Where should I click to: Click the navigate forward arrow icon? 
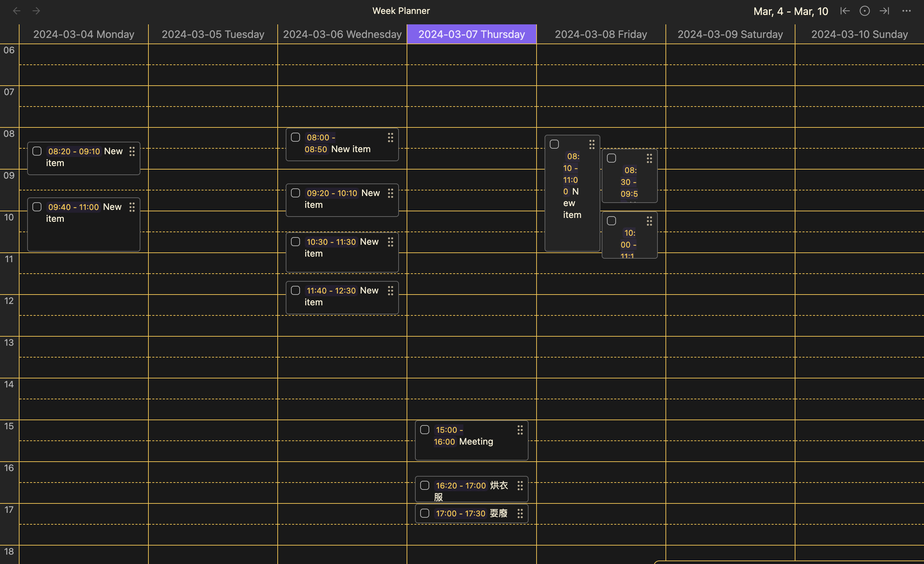(36, 11)
